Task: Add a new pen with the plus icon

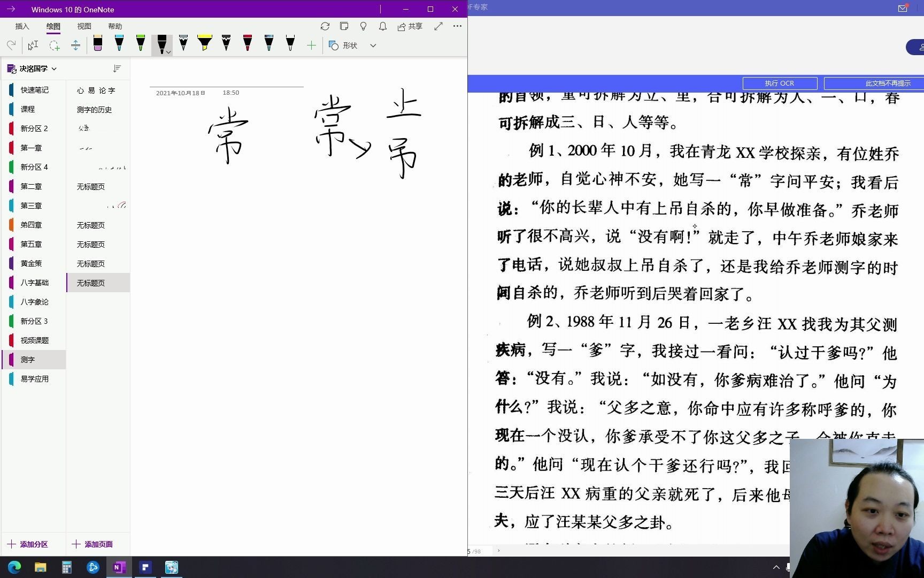Action: coord(312,45)
